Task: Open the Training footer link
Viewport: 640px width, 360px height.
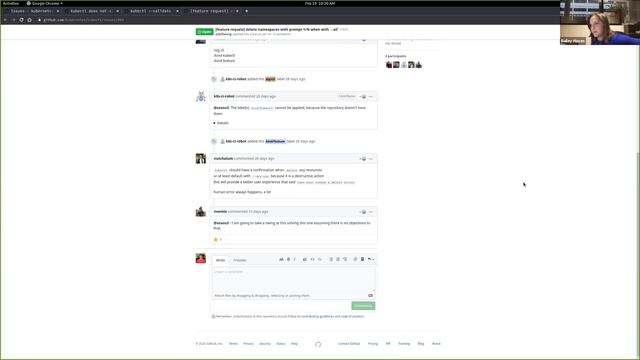Action: click(404, 344)
